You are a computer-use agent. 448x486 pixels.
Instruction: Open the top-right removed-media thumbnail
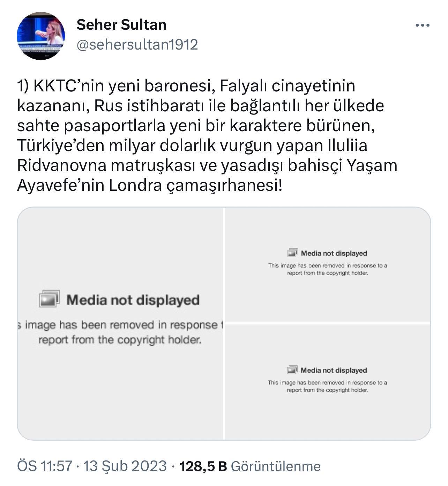coord(327,297)
